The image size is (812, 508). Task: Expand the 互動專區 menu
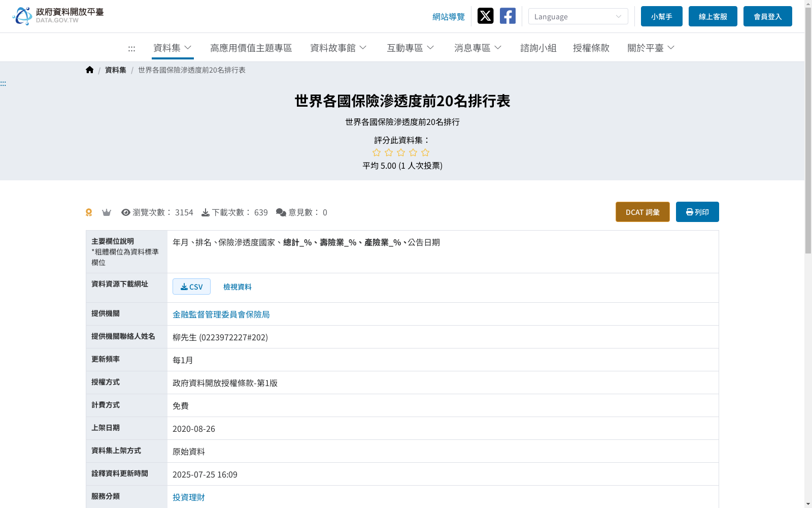click(411, 48)
